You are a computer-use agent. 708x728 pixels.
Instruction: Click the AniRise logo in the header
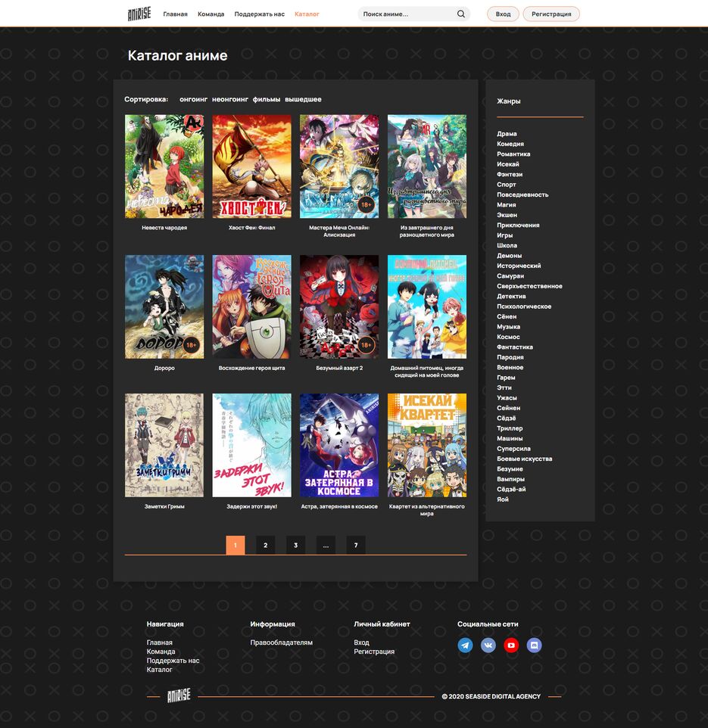(139, 13)
